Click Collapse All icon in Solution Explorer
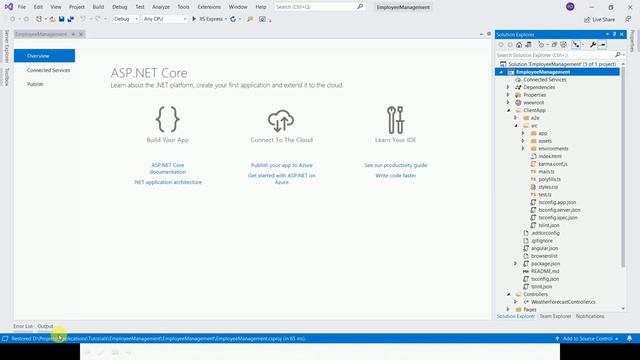This screenshot has height=360, width=640. tap(554, 45)
